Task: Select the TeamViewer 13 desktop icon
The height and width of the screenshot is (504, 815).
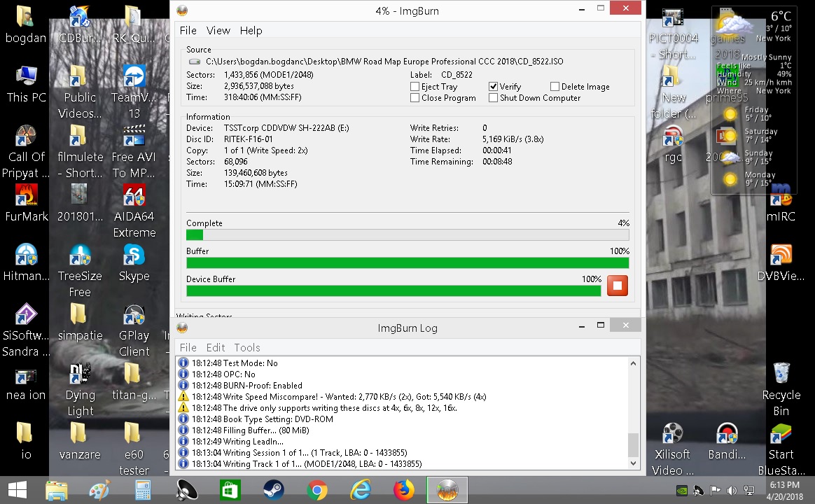Action: coord(134,92)
